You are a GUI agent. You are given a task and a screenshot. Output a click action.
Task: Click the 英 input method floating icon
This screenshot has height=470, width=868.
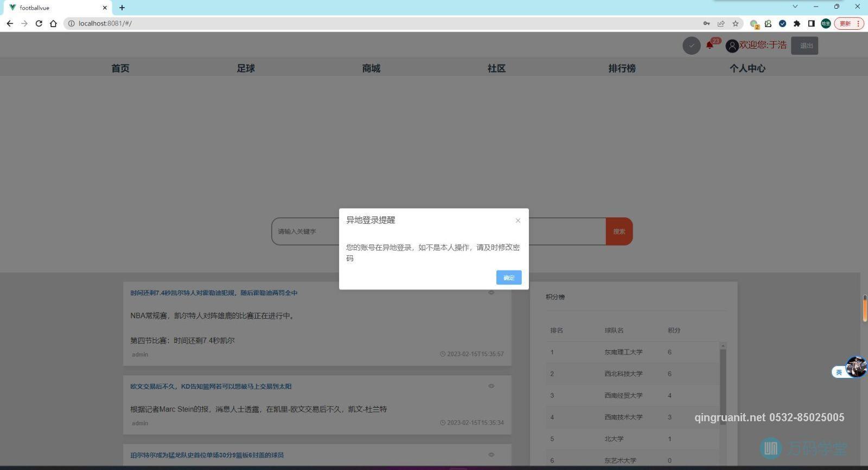pos(839,372)
